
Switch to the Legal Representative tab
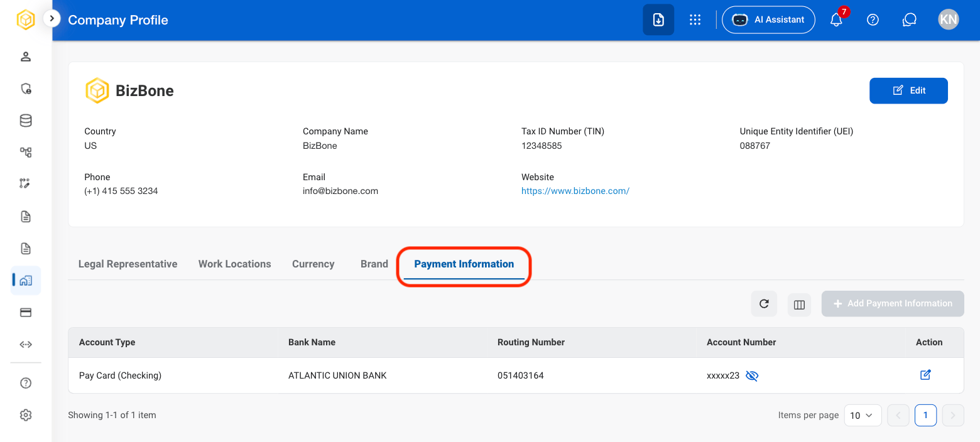tap(128, 264)
